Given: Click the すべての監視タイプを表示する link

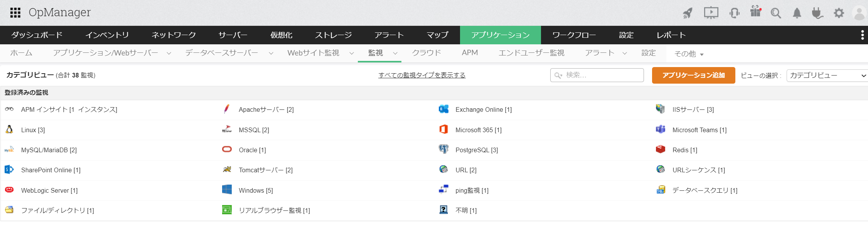Looking at the screenshot, I should [422, 75].
